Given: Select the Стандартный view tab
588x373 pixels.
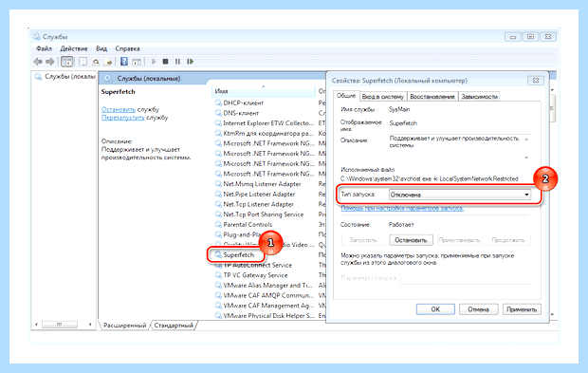Looking at the screenshot, I should (x=174, y=326).
